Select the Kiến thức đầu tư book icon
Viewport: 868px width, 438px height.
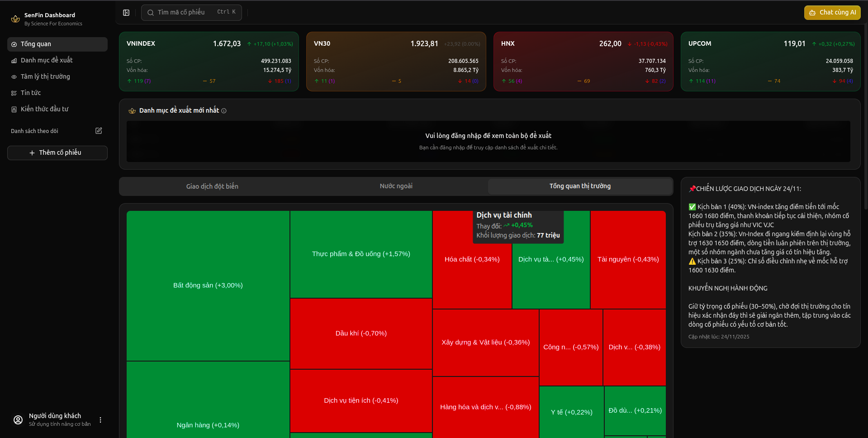tap(14, 109)
